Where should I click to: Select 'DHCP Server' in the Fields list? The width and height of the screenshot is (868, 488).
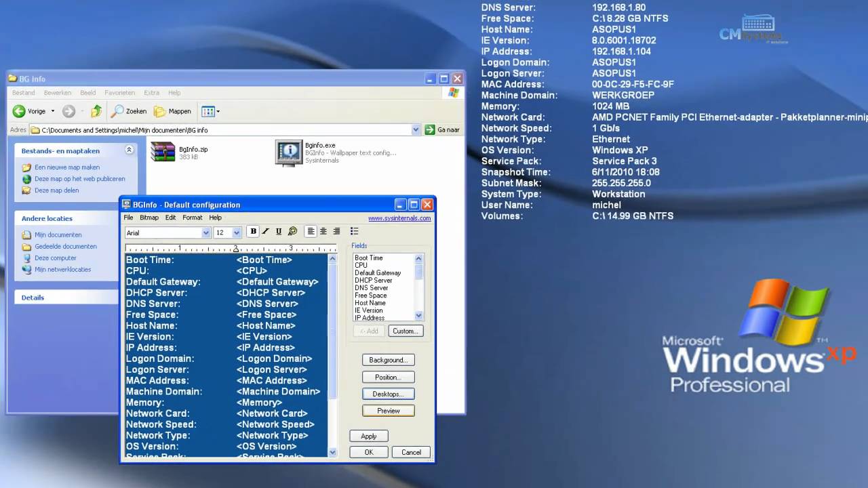click(x=373, y=280)
